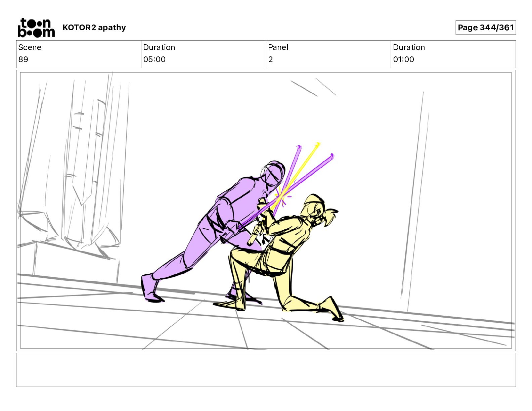
Task: Click the panel duration value '01:00'
Action: (404, 59)
